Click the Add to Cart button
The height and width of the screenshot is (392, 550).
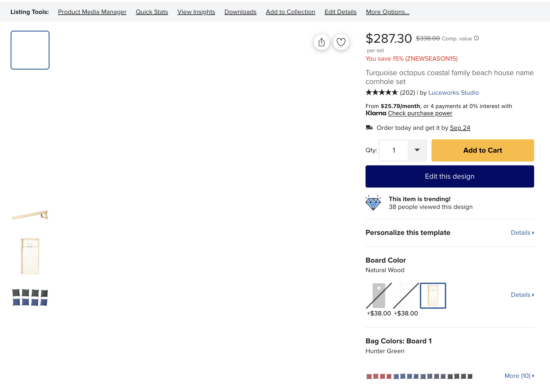482,150
